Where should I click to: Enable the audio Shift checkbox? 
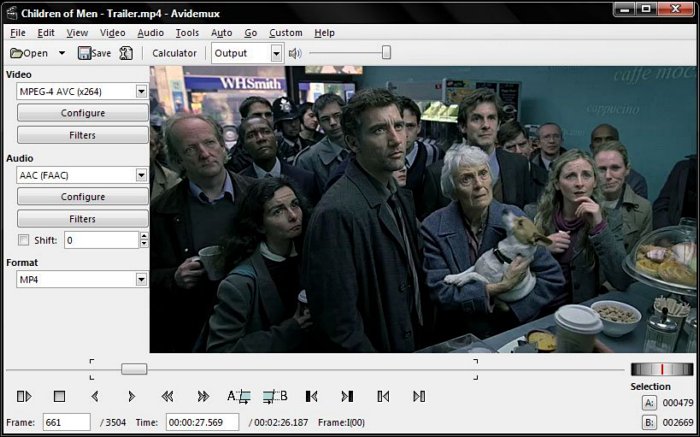[x=24, y=240]
